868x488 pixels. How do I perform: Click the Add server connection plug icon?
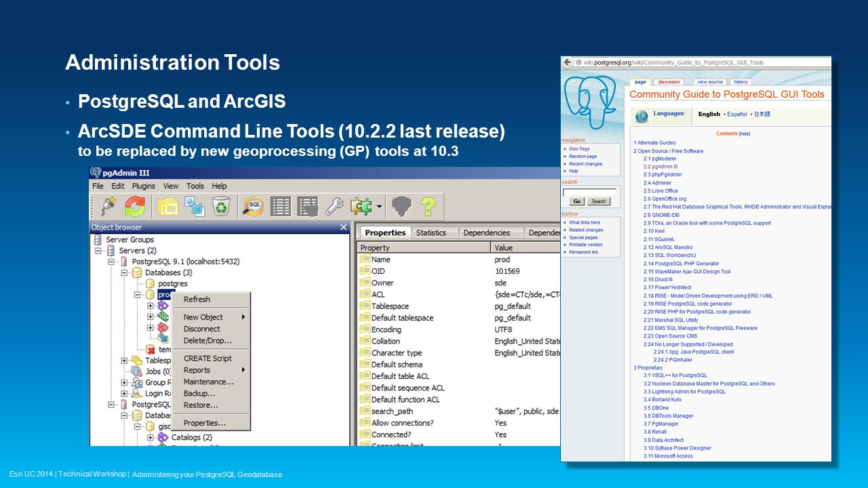click(108, 206)
